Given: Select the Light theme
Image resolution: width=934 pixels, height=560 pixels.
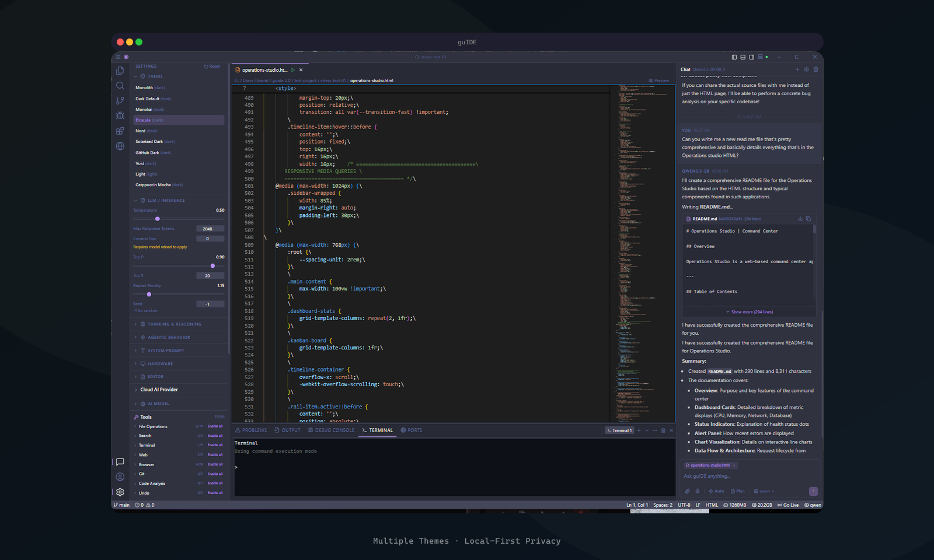Looking at the screenshot, I should click(x=179, y=174).
